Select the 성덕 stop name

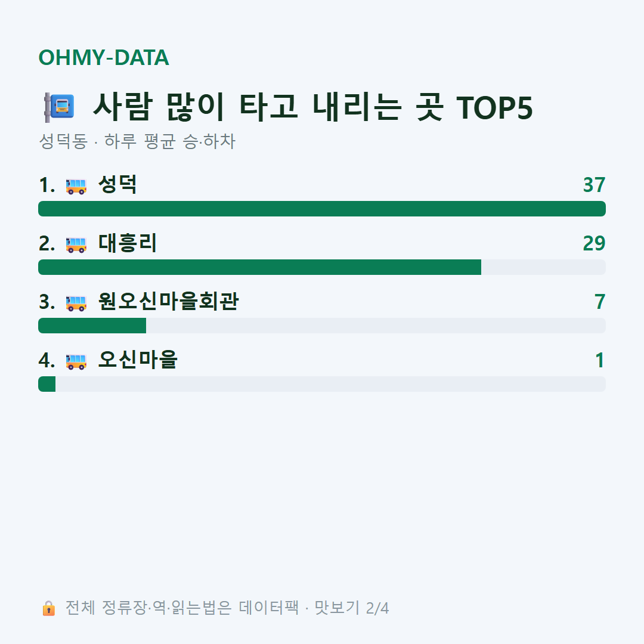click(x=117, y=185)
